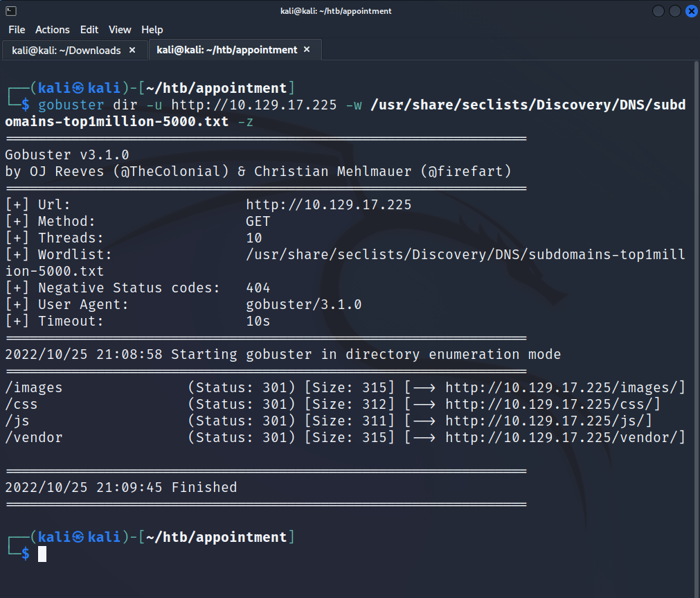Screen dimensions: 700x598
Task: Click the URL value in Gobuster settings
Action: (328, 204)
